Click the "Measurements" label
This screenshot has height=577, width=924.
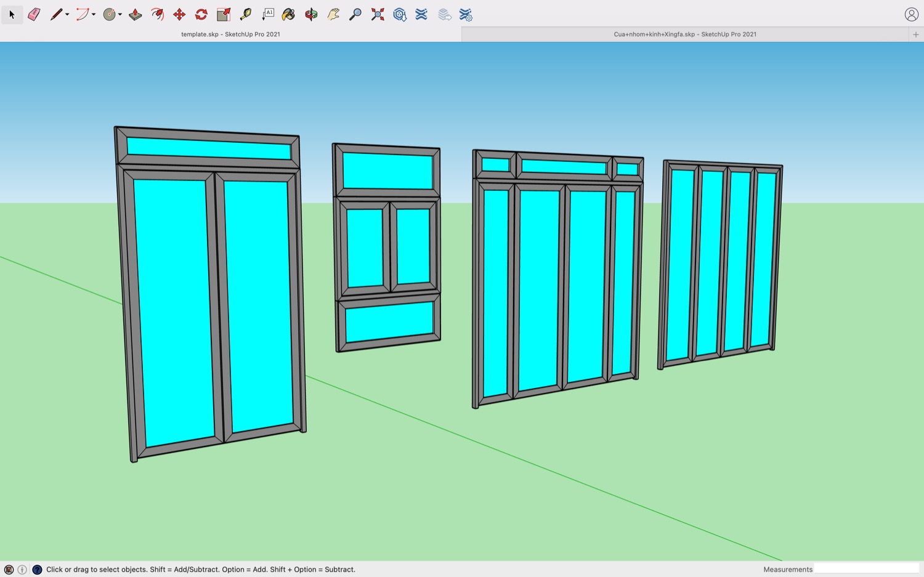pos(788,570)
